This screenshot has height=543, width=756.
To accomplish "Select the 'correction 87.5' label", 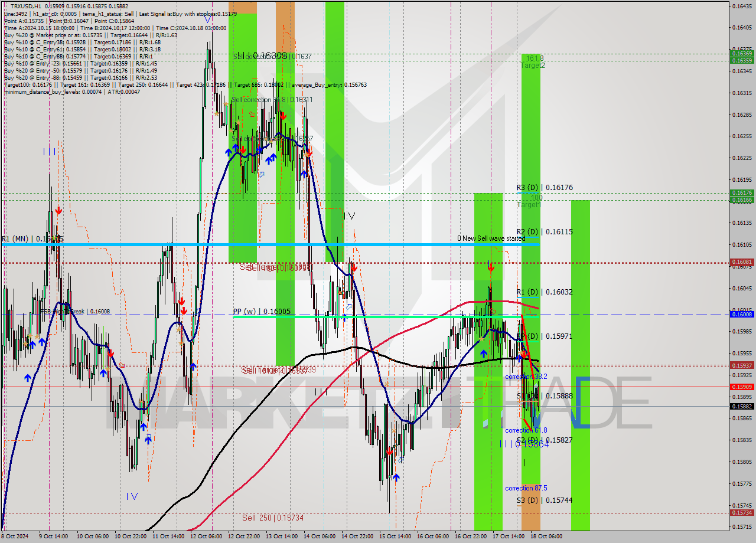I will pos(526,489).
